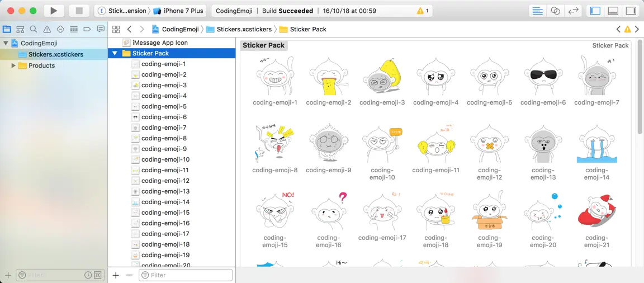
Task: Open the Issue navigator warning icon
Action: pyautogui.click(x=47, y=29)
